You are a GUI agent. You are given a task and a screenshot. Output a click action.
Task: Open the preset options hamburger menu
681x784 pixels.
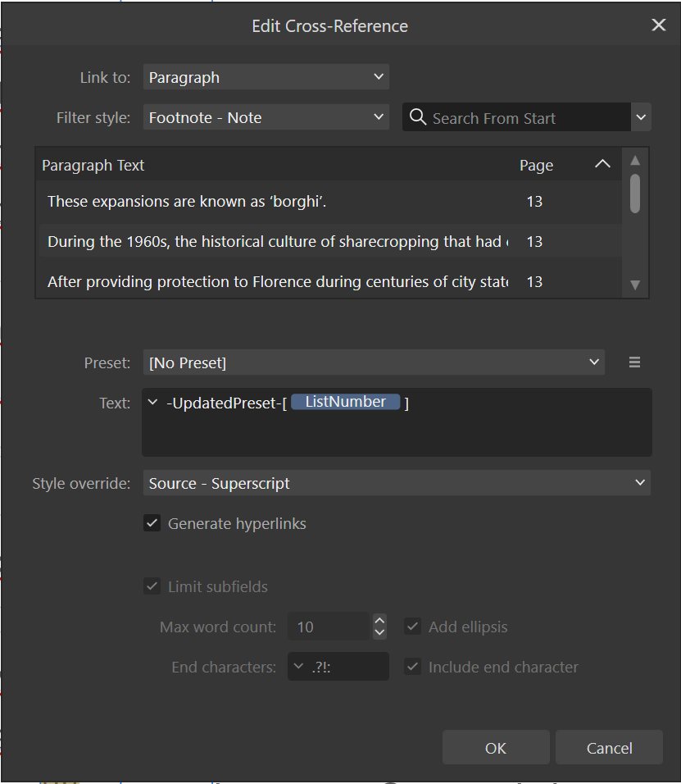point(634,362)
